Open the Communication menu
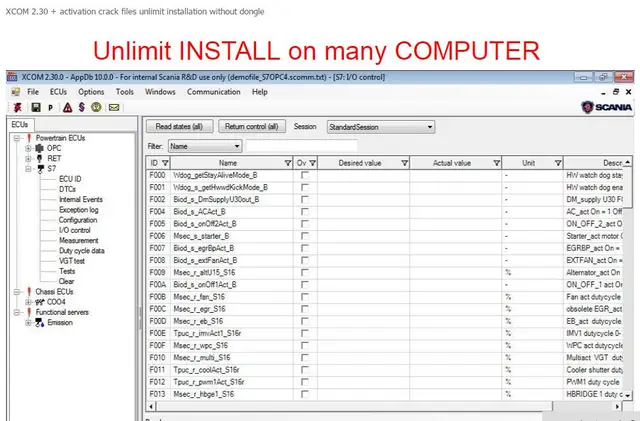 pos(213,92)
